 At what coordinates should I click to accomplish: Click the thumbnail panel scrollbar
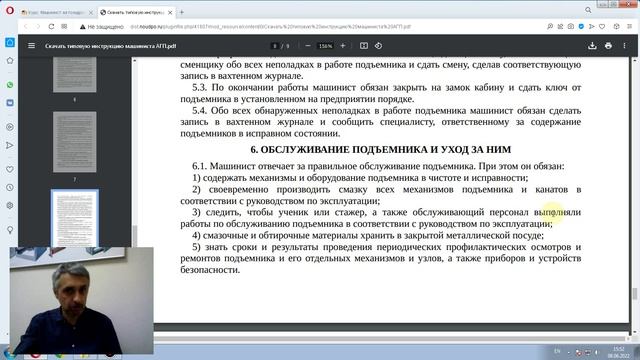coord(135,236)
